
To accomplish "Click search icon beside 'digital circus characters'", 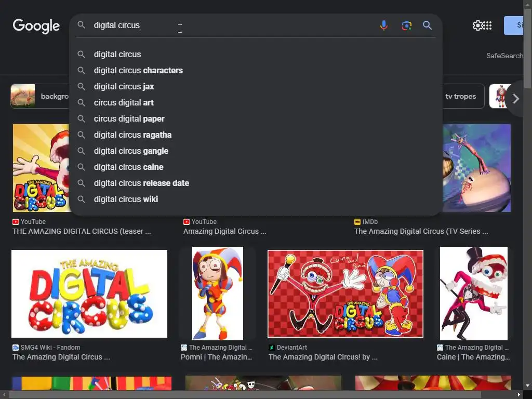I will pos(81,71).
